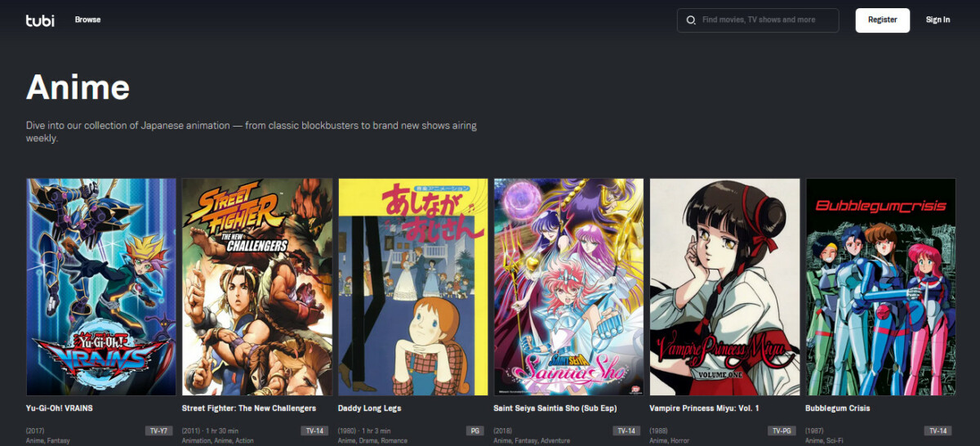Open Street Fighter: The New Challengers title
The width and height of the screenshot is (980, 446).
point(248,408)
